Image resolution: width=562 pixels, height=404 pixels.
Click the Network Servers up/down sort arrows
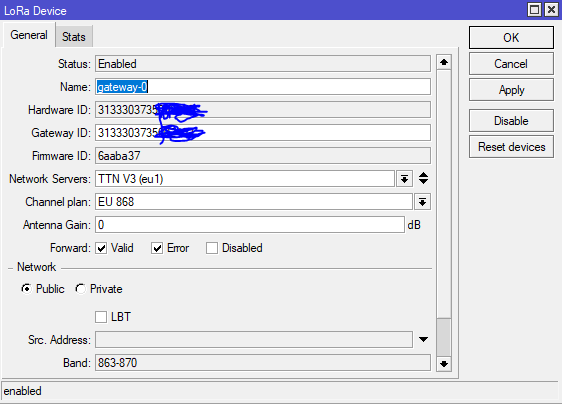[423, 179]
